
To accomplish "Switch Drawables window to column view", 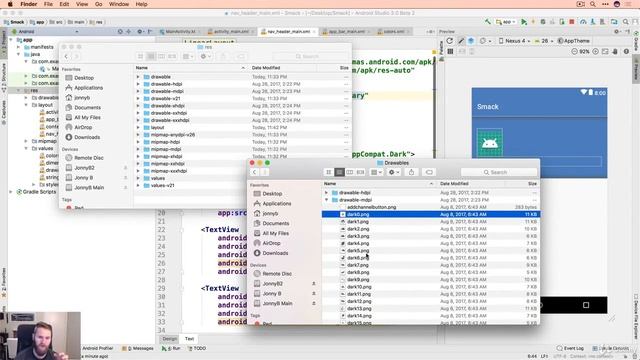I will click(x=350, y=172).
